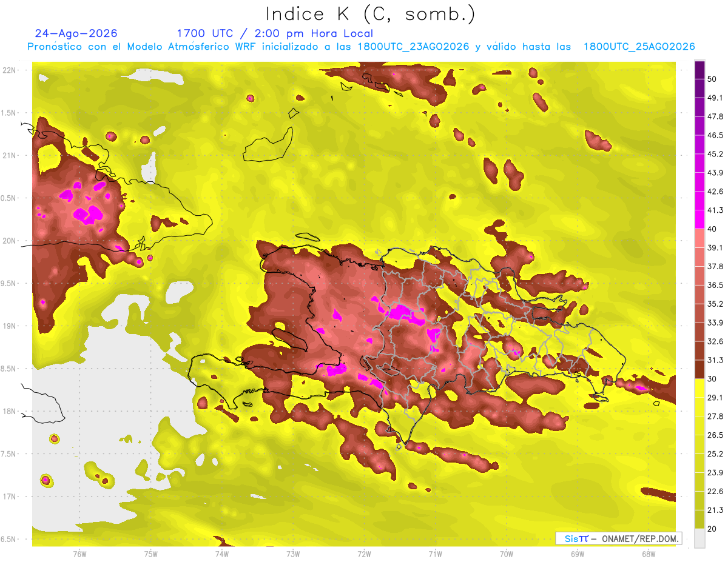Click the colorbar value "27.8"

pos(715,416)
